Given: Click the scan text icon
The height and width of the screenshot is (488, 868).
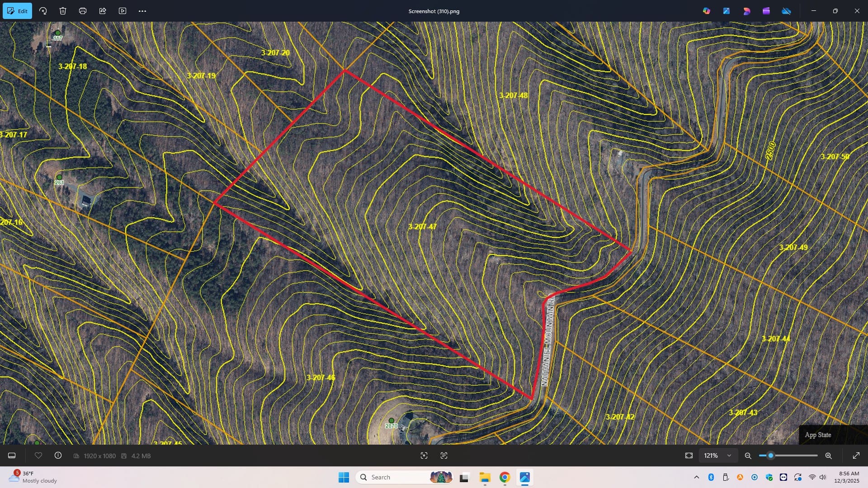Looking at the screenshot, I should pyautogui.click(x=444, y=455).
